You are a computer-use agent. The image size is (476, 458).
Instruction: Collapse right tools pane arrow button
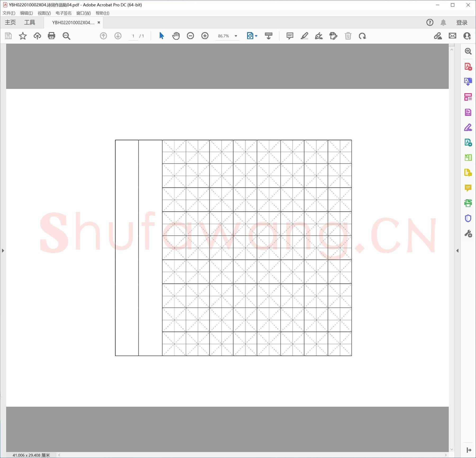(469, 450)
